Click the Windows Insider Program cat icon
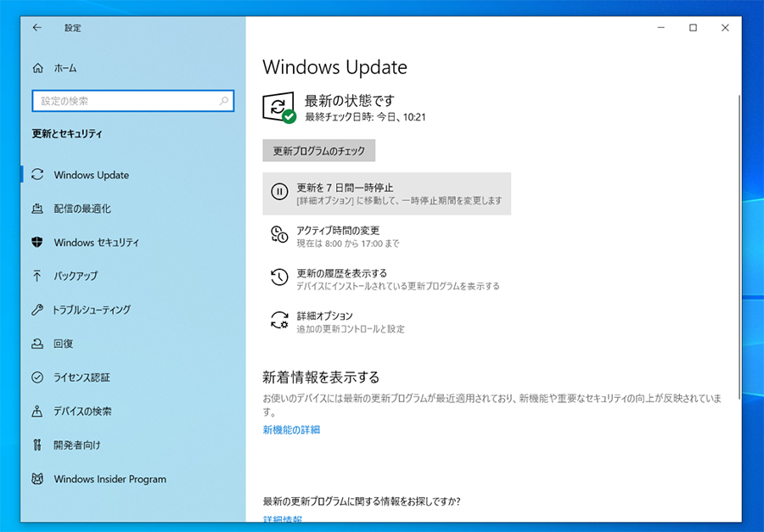This screenshot has width=764, height=532. pyautogui.click(x=37, y=479)
